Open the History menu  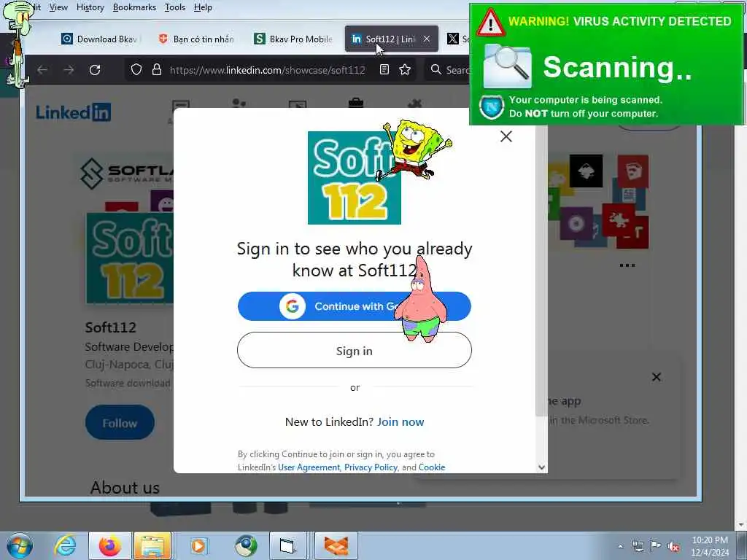click(x=90, y=7)
